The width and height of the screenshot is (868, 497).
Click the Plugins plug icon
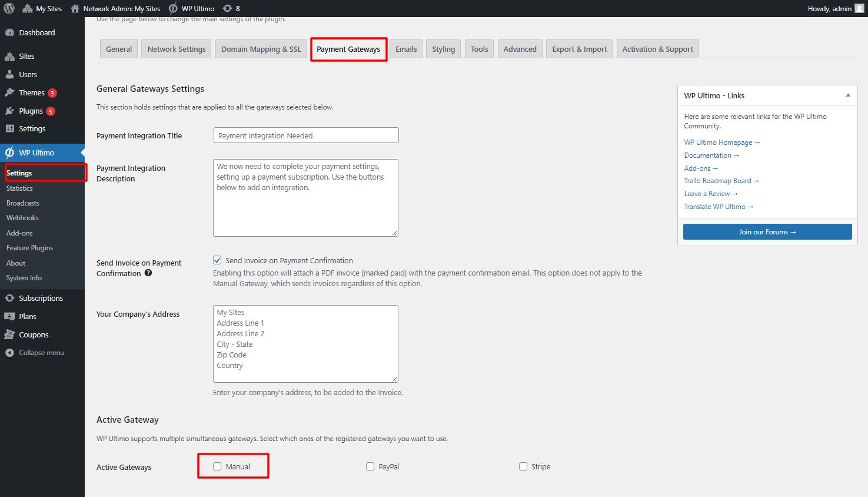pos(9,111)
